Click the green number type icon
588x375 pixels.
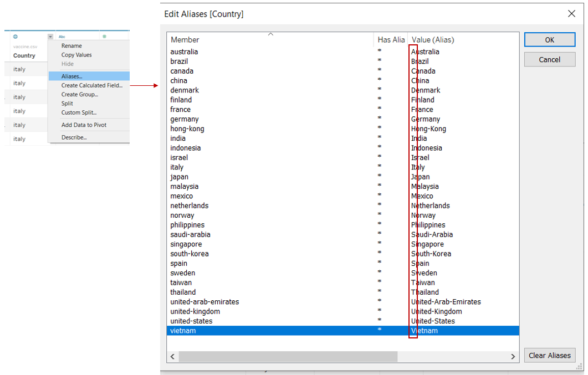pos(104,37)
